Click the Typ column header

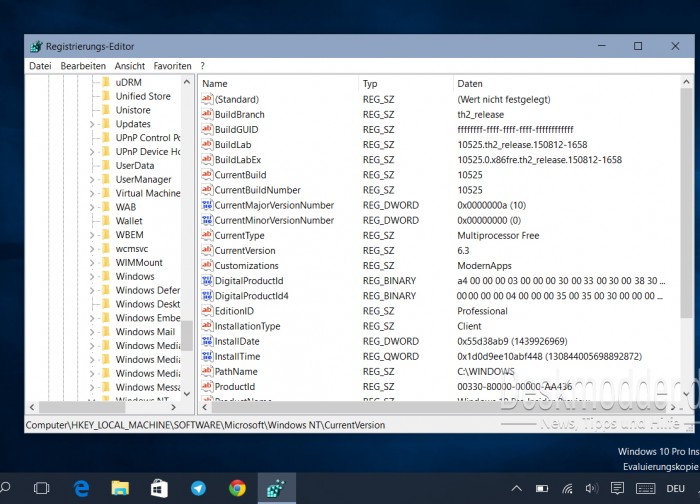point(406,83)
